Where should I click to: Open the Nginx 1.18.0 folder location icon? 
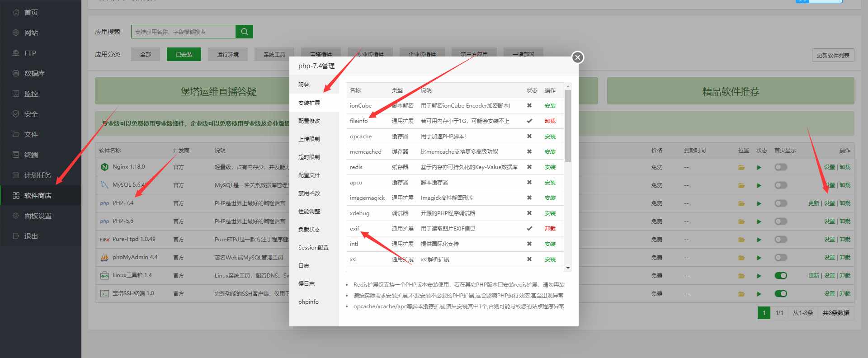click(741, 167)
